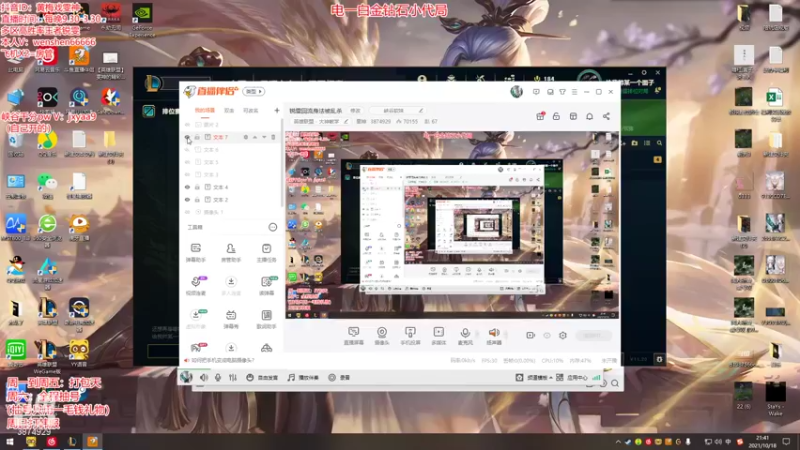Toggle visibility eye of layer 文本 4
Image resolution: width=800 pixels, height=450 pixels.
pyautogui.click(x=187, y=187)
